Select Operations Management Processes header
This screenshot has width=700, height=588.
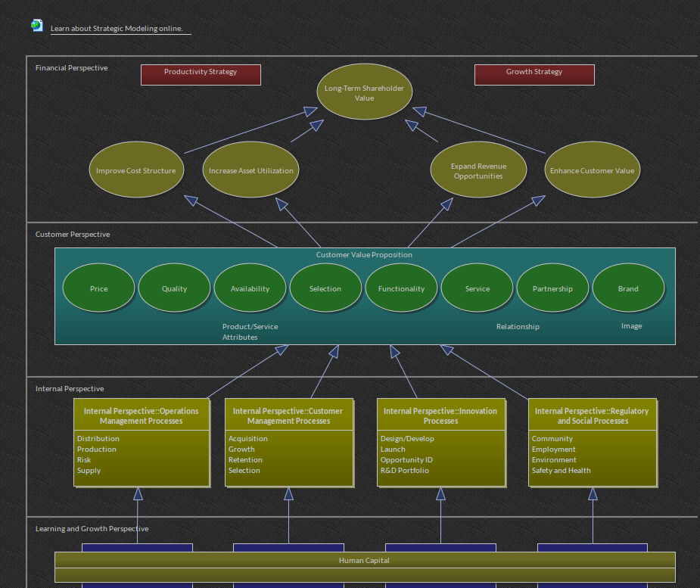coord(142,415)
